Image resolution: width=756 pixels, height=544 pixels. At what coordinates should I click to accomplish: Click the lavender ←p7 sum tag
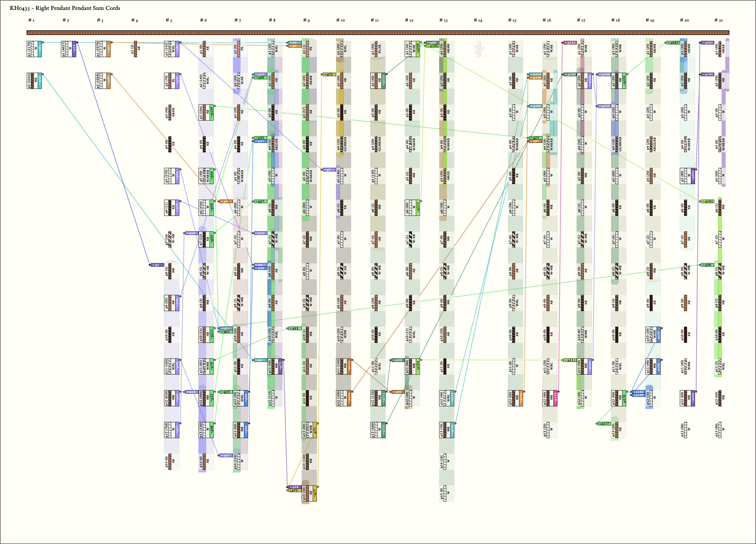point(329,170)
